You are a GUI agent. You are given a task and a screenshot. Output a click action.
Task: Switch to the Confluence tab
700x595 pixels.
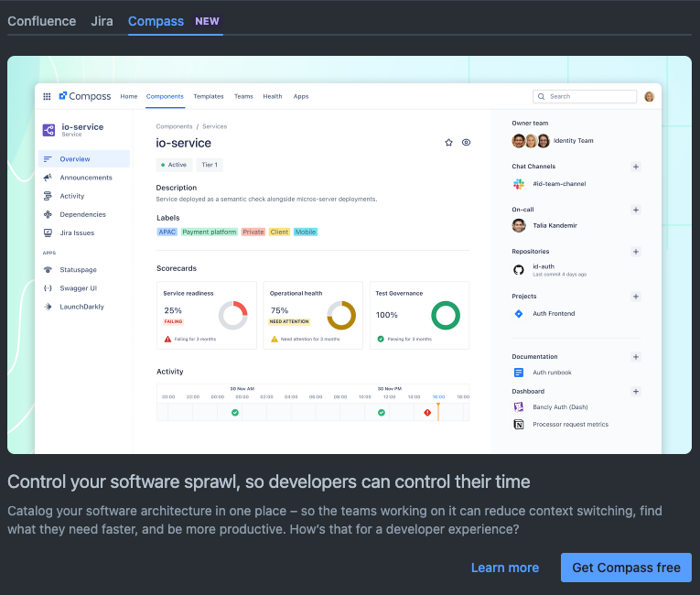coord(42,21)
